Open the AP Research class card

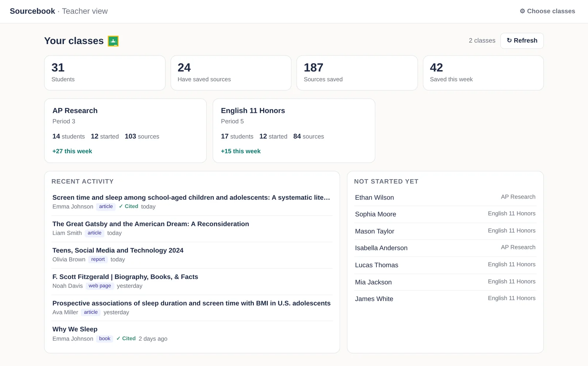click(x=125, y=131)
